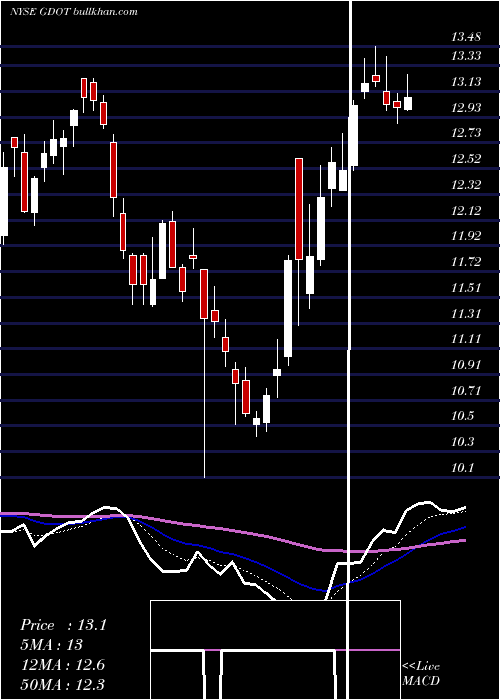Click the 12MA : 12.6 readout
This screenshot has height=700, width=500.
[x=62, y=664]
